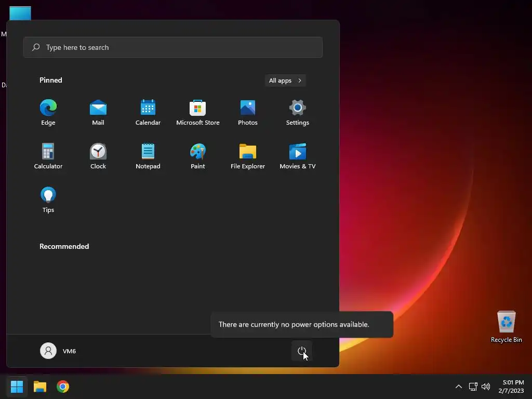Click the Windows Start button on taskbar
The width and height of the screenshot is (532, 399).
(17, 387)
